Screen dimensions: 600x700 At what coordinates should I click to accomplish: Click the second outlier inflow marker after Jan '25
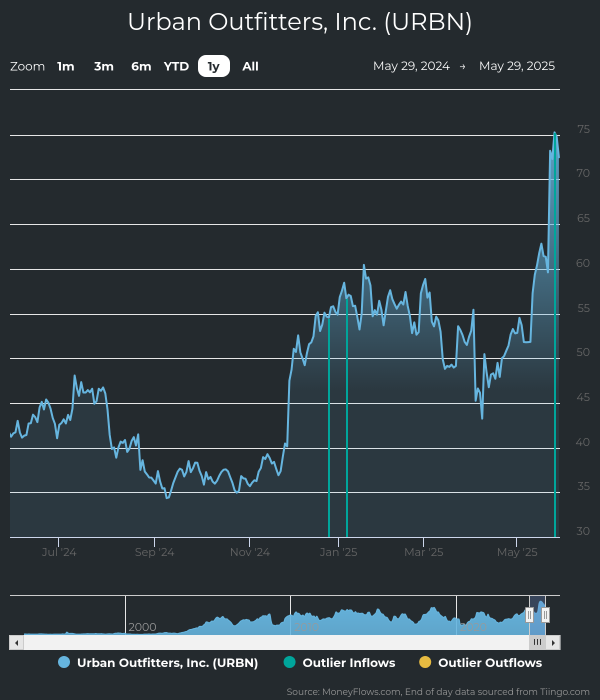tap(347, 417)
